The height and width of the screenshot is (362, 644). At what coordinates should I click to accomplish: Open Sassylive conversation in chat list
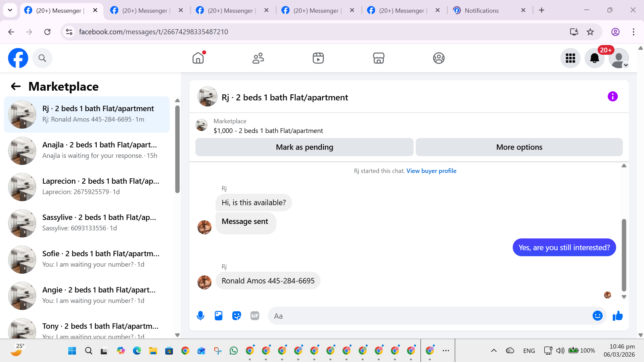click(87, 223)
